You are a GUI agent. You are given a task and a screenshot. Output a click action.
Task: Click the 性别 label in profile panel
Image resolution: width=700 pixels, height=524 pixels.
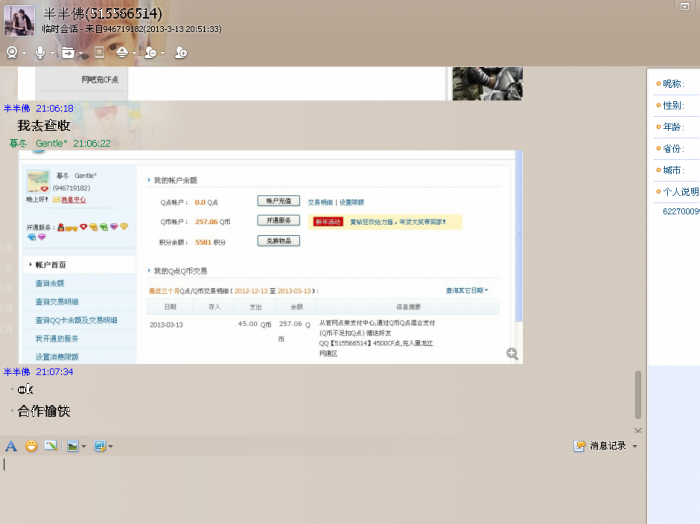[673, 105]
